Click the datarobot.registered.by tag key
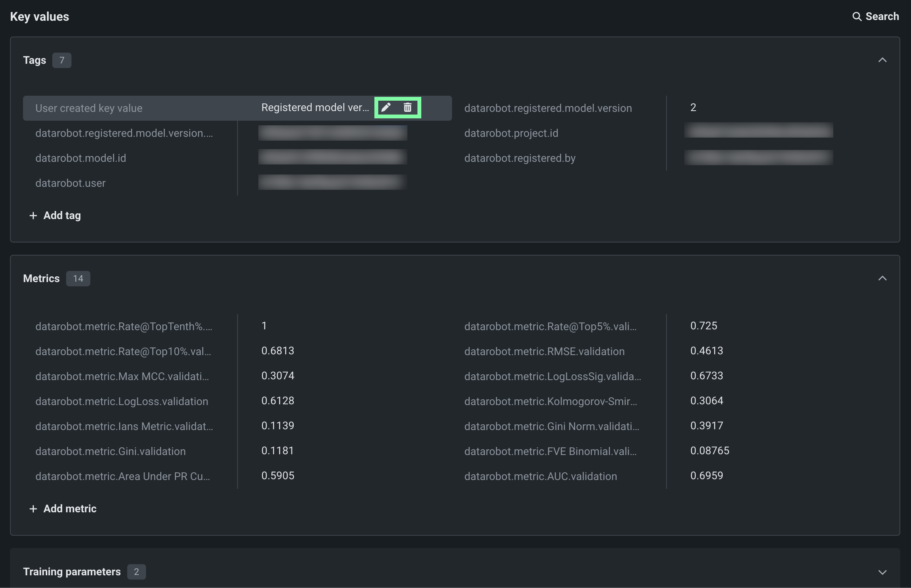 coord(520,158)
